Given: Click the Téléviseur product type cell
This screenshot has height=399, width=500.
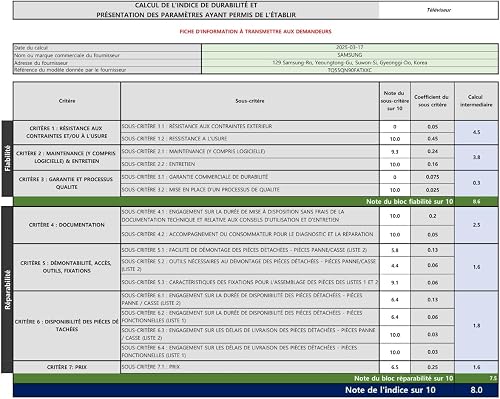Looking at the screenshot, I should (x=439, y=10).
